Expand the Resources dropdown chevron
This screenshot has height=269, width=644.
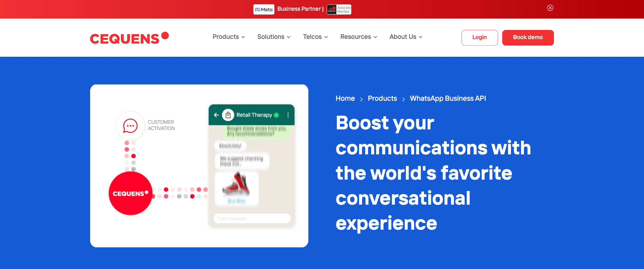375,37
